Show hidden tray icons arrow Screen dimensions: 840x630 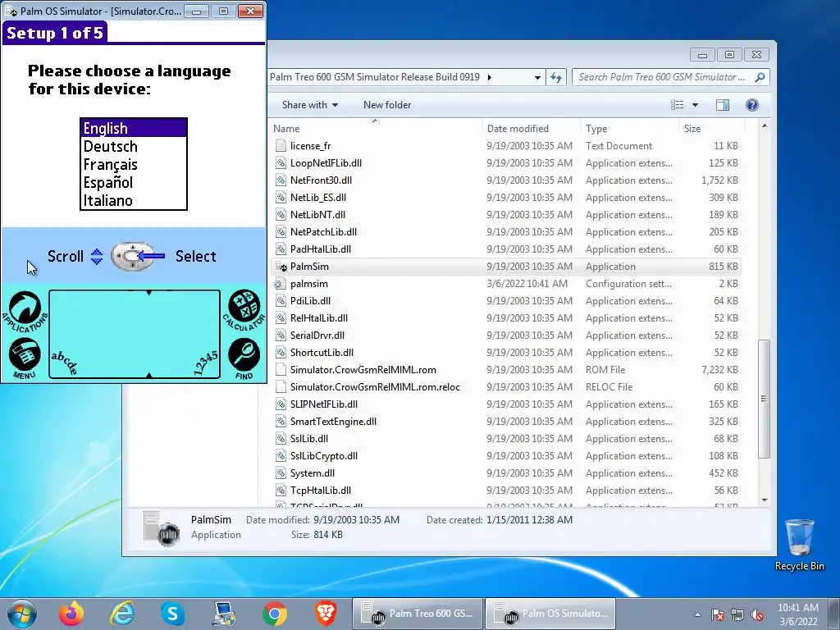pos(697,615)
